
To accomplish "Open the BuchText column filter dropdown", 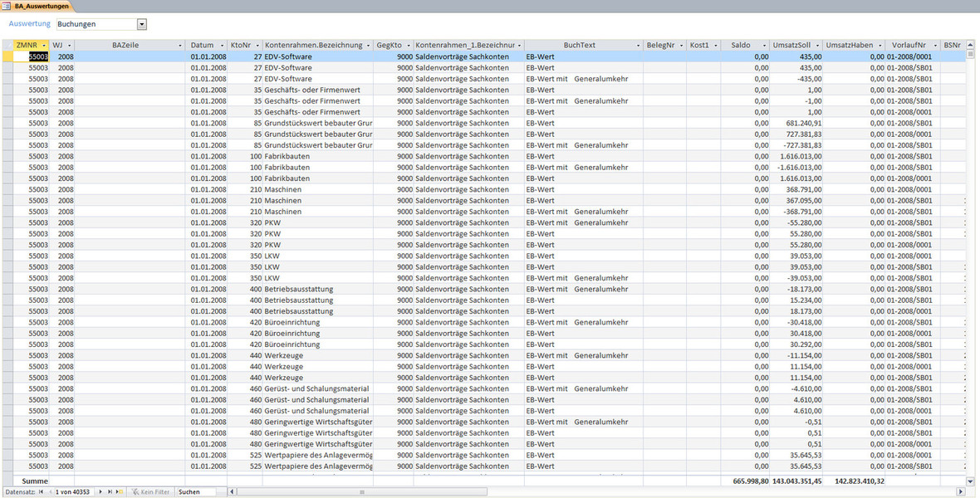I will [x=638, y=46].
